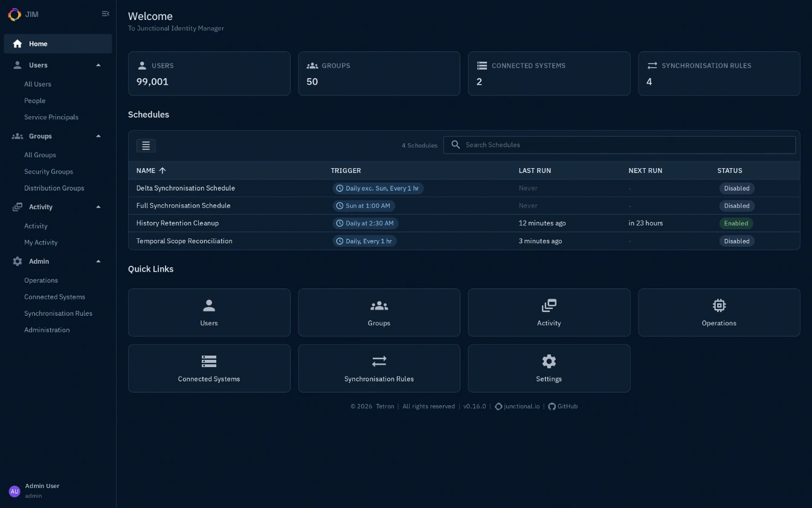
Task: Click the Search Schedules input field
Action: coord(619,145)
